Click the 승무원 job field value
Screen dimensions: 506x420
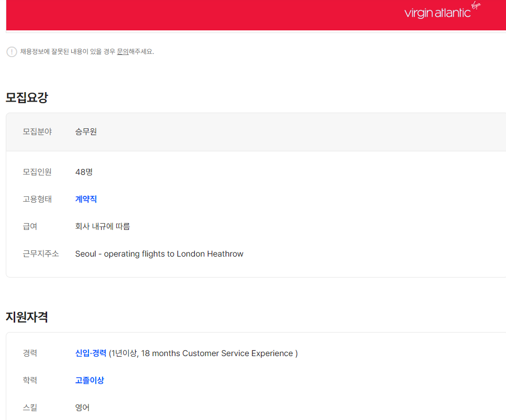[x=86, y=131]
